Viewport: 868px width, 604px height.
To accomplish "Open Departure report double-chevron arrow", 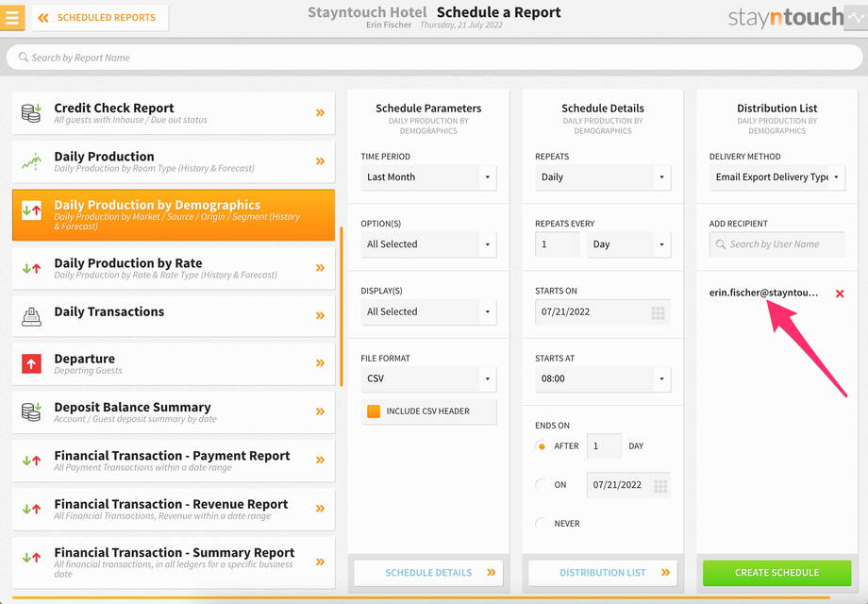I will [x=320, y=363].
